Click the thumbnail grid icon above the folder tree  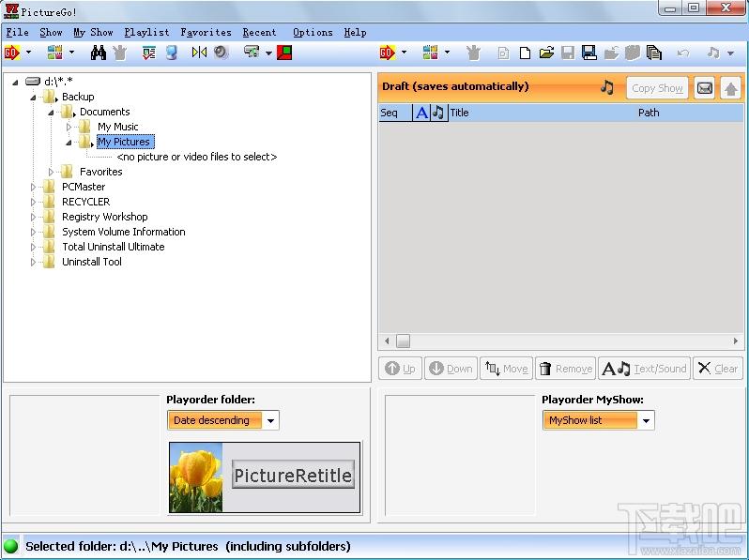click(x=55, y=53)
